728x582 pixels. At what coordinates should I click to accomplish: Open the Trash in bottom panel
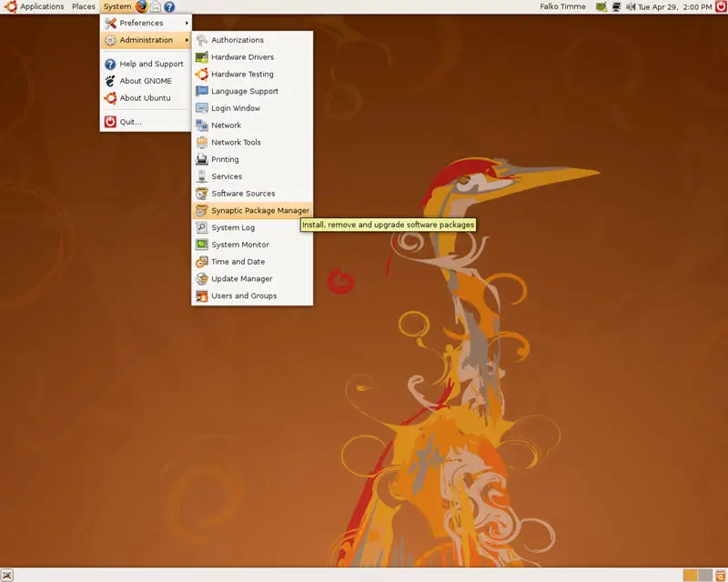coord(720,576)
